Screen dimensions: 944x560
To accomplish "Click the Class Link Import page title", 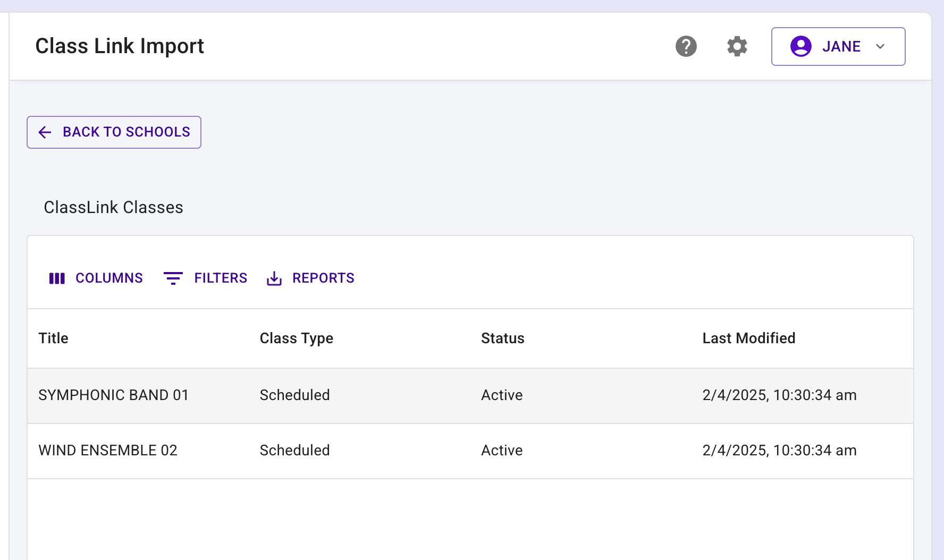I will click(120, 46).
